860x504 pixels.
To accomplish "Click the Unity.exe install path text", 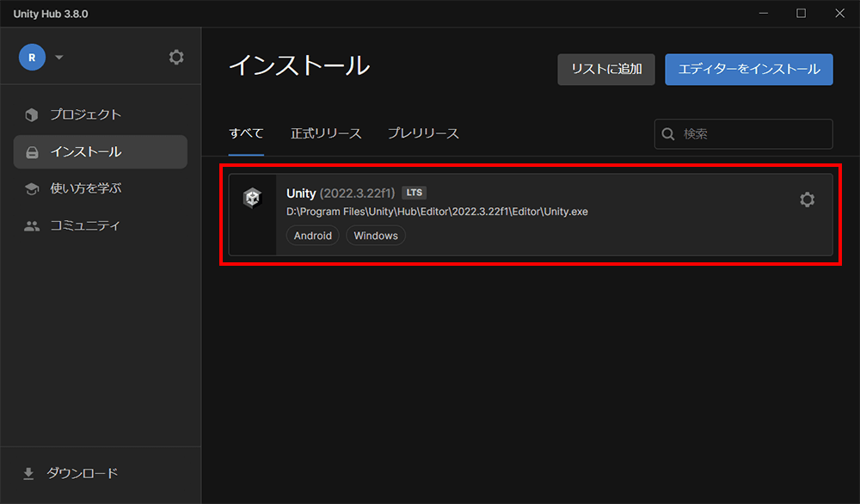I will point(437,212).
